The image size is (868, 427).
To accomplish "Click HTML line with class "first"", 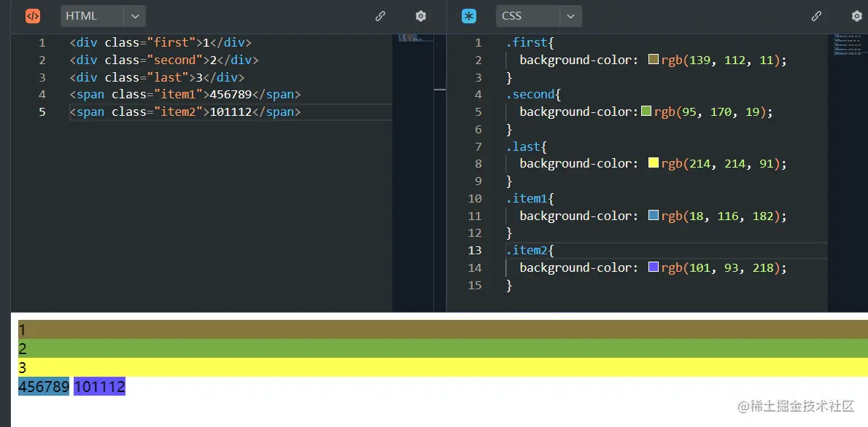I will coord(160,42).
